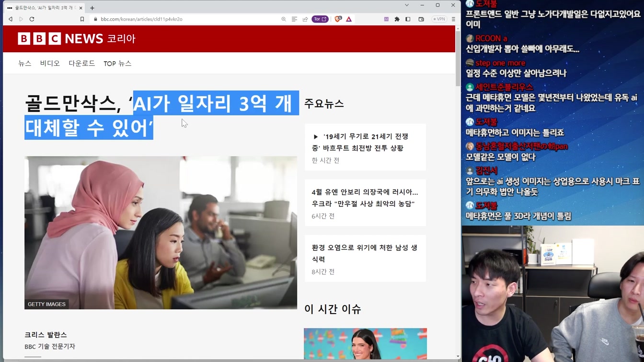Open '환경 오염으로 위기에 처한 남성 생식력' link
Viewport: 644px width, 362px height.
coord(365,253)
